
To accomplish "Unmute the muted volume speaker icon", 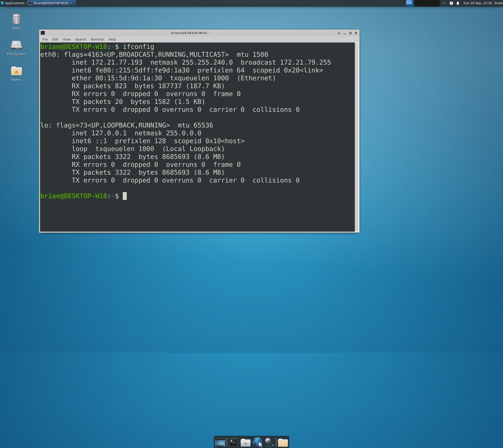I will click(445, 3).
